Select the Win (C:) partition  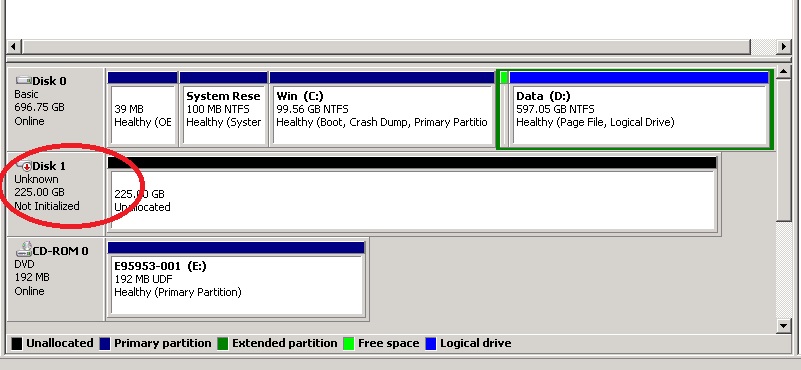382,109
